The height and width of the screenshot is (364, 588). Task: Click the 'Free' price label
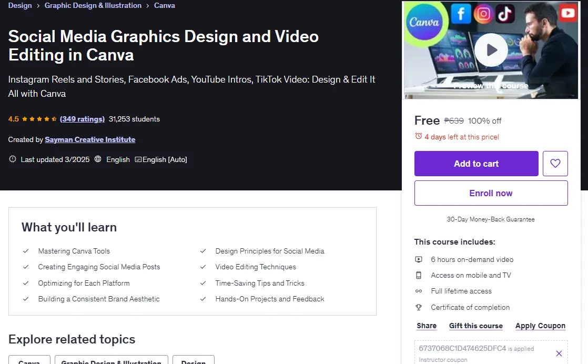(x=427, y=120)
